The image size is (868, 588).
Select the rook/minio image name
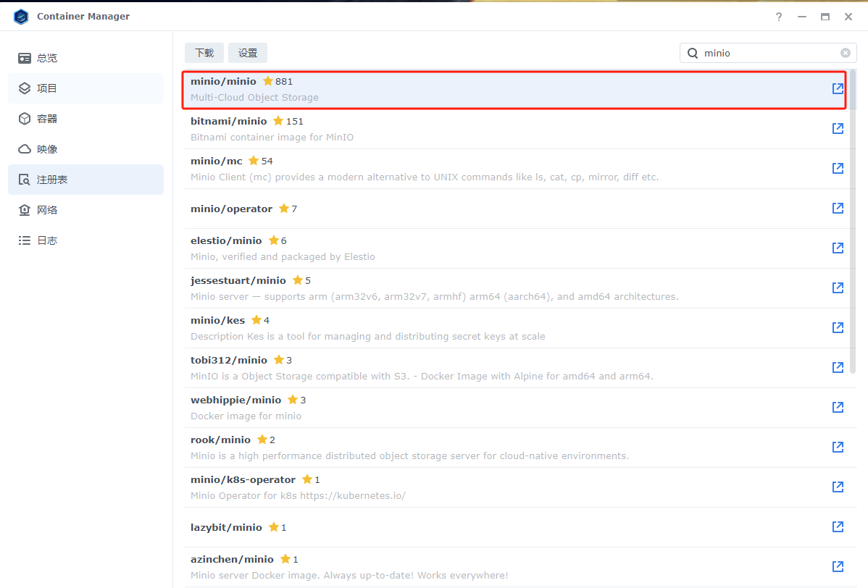pyautogui.click(x=220, y=440)
